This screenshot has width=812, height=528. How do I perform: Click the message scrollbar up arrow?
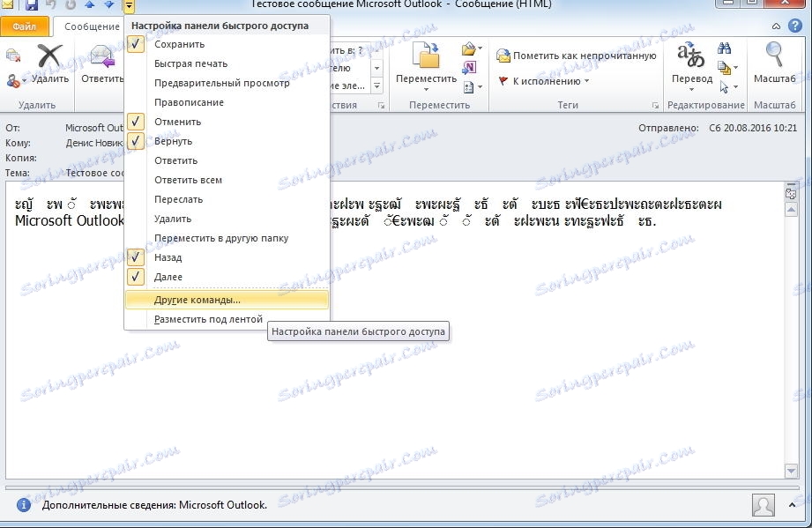tap(791, 210)
